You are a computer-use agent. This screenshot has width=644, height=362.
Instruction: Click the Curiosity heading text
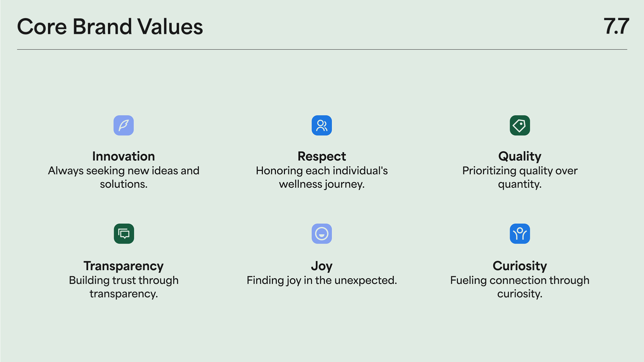[520, 266]
